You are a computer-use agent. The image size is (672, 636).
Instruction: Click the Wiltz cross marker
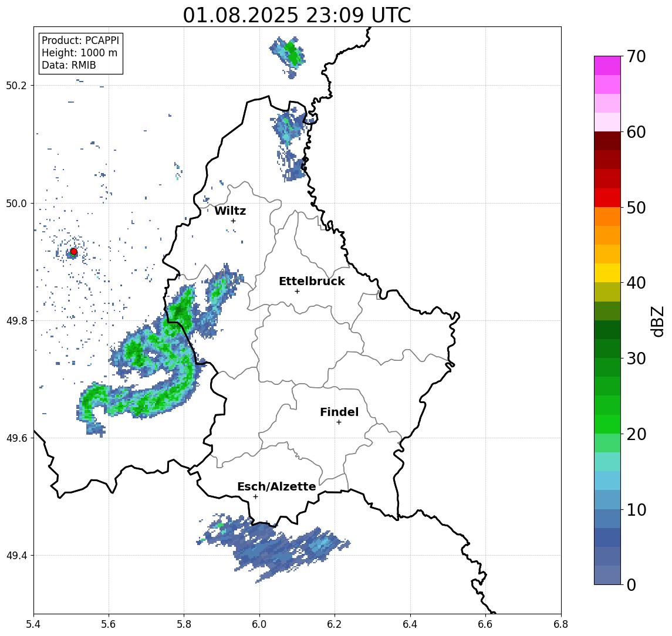[x=233, y=221]
